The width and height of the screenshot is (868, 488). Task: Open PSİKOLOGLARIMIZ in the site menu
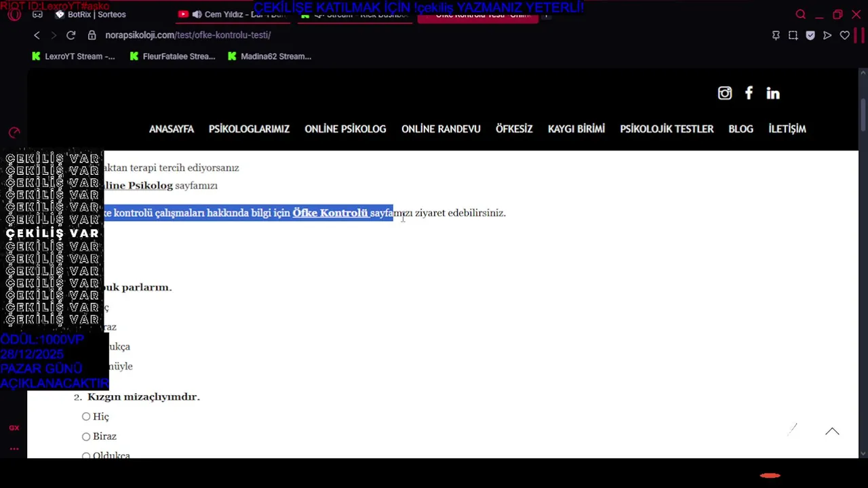point(249,129)
